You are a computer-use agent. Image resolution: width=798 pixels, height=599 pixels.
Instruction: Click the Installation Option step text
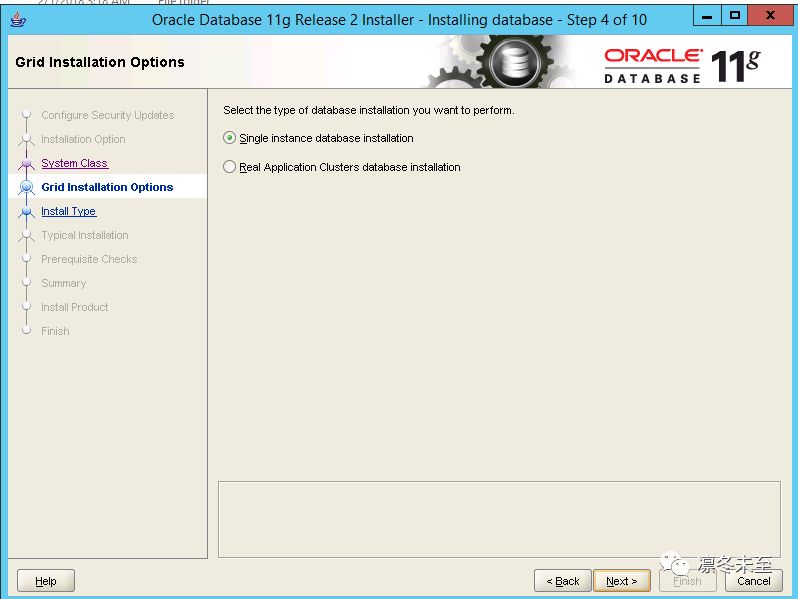[x=83, y=139]
